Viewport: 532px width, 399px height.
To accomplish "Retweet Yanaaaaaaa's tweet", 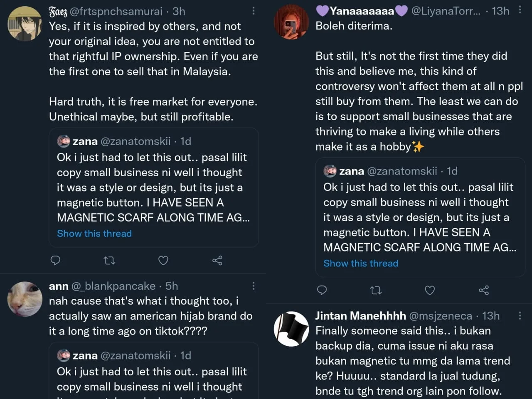I will click(x=376, y=290).
